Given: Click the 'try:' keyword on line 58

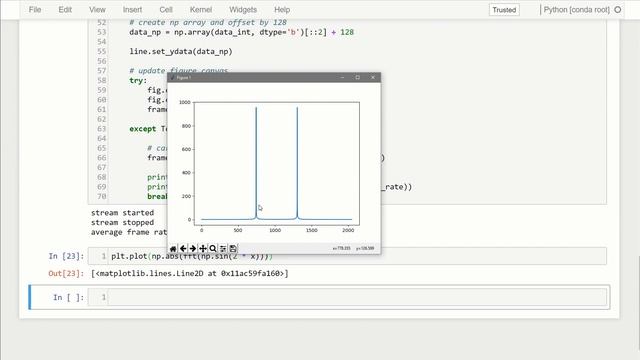Looking at the screenshot, I should click(138, 80).
